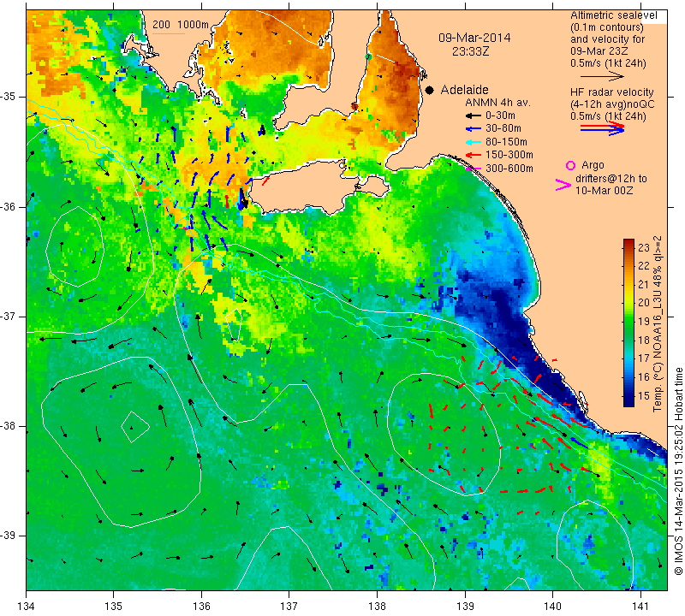Click the longitude 138 axis label

(x=377, y=607)
